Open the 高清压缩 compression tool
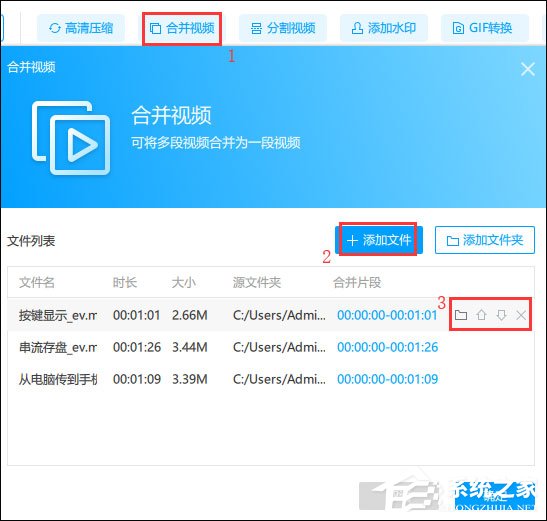547x521 pixels. pyautogui.click(x=81, y=28)
